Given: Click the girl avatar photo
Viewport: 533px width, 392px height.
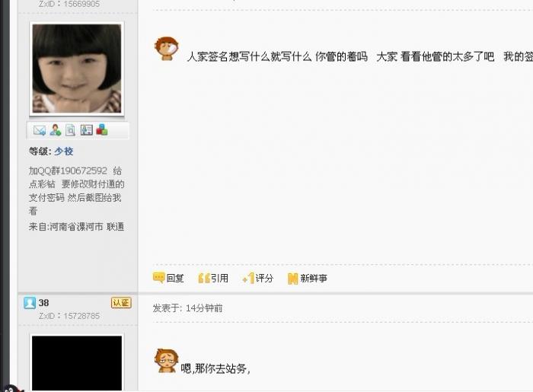Looking at the screenshot, I should (x=77, y=69).
